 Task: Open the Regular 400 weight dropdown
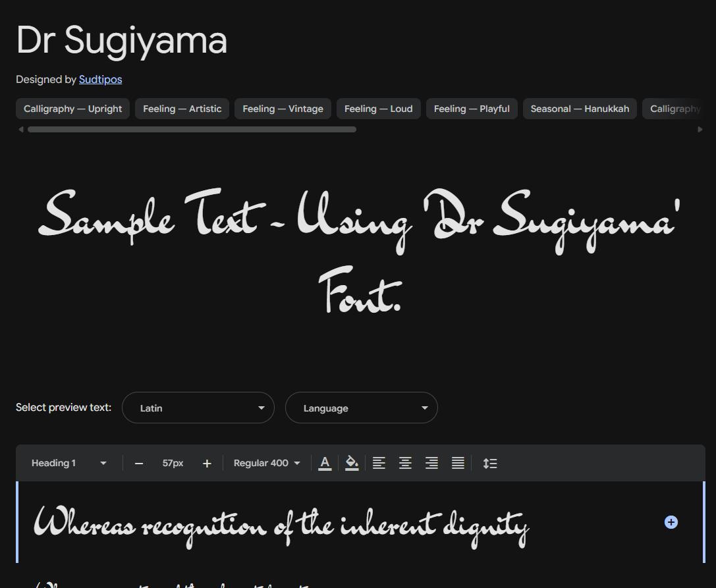[x=267, y=463]
